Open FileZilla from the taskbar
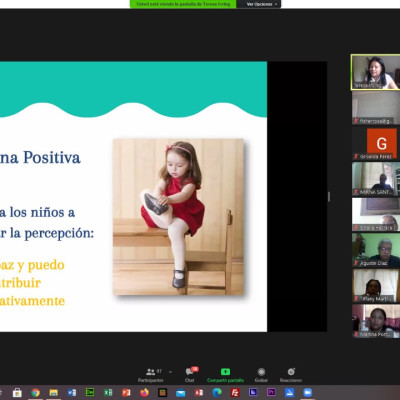The image size is (400, 400). click(x=235, y=393)
